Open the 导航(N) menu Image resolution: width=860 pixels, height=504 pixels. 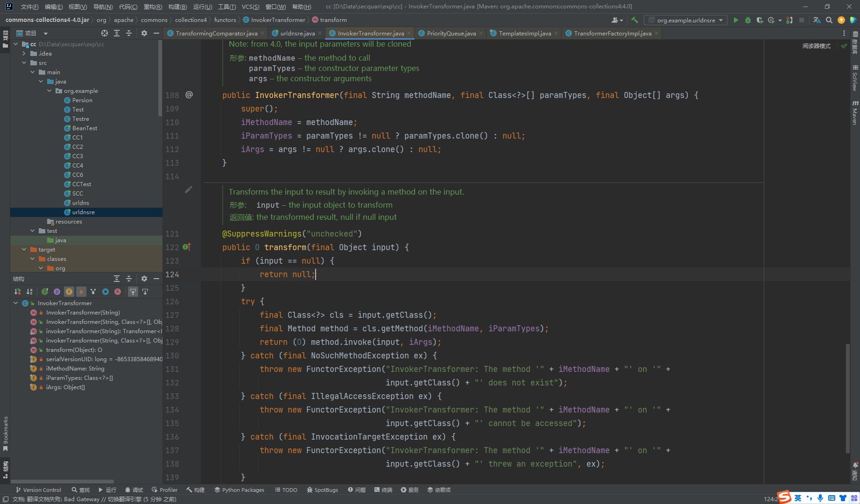(x=103, y=7)
